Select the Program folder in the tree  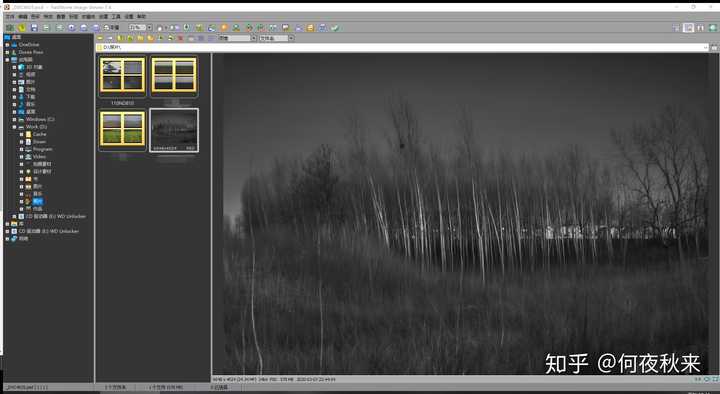point(43,149)
